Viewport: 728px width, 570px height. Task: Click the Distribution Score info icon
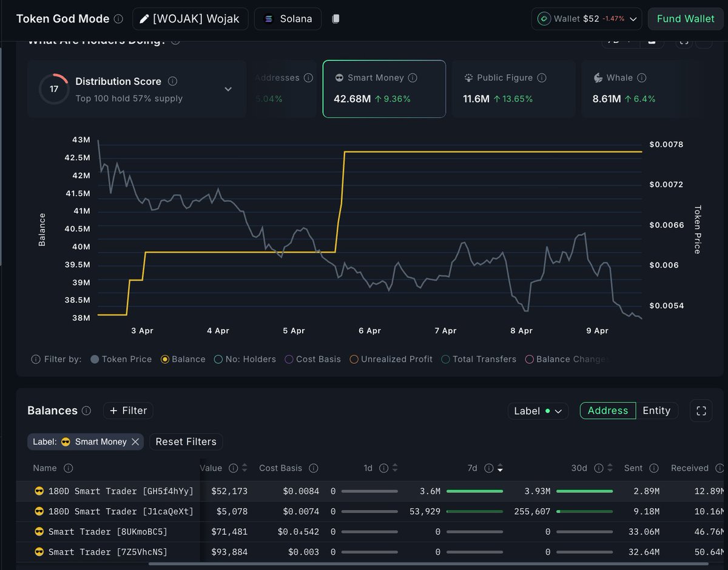[x=172, y=81]
